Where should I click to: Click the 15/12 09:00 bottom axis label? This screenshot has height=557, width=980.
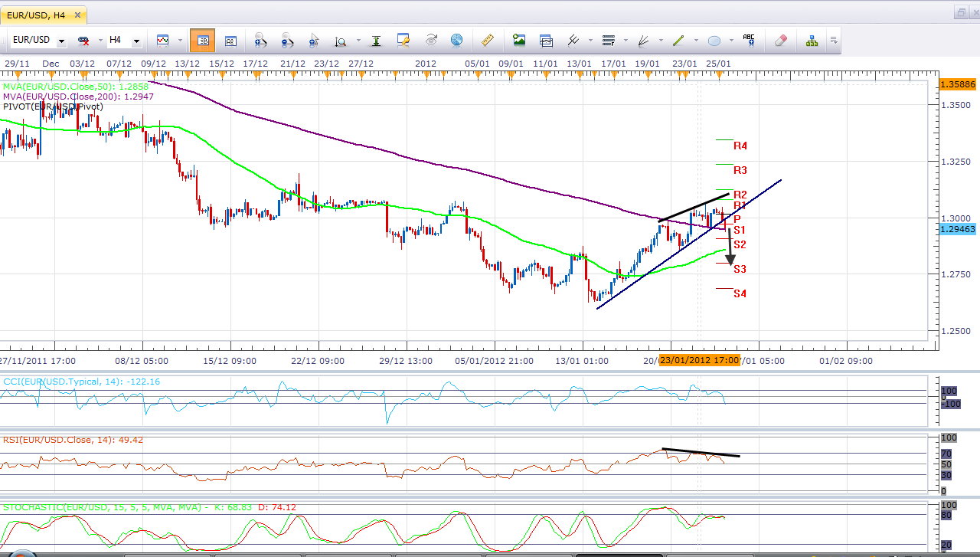pos(230,360)
